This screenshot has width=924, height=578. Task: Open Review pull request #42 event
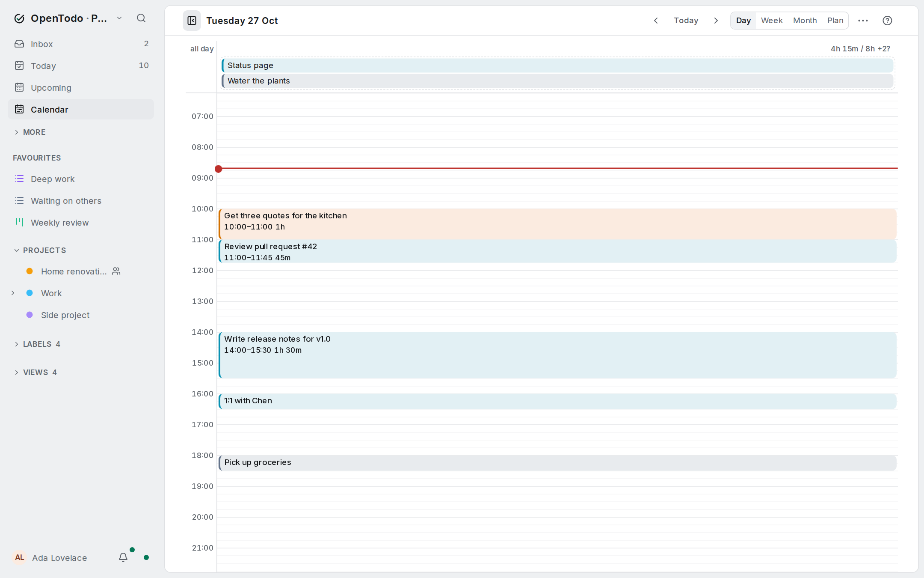coord(557,251)
